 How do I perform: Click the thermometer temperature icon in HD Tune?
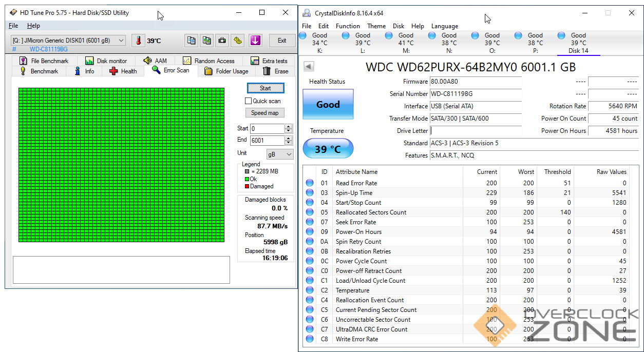click(x=138, y=41)
